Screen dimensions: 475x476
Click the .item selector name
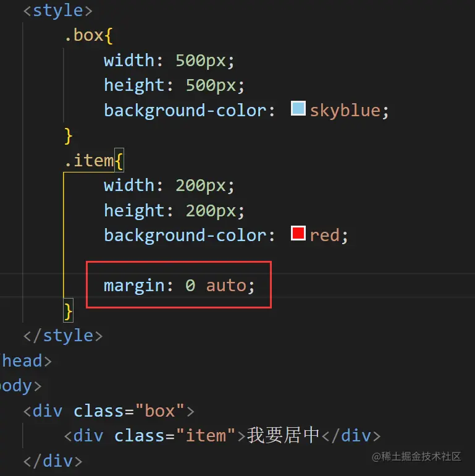(x=89, y=160)
